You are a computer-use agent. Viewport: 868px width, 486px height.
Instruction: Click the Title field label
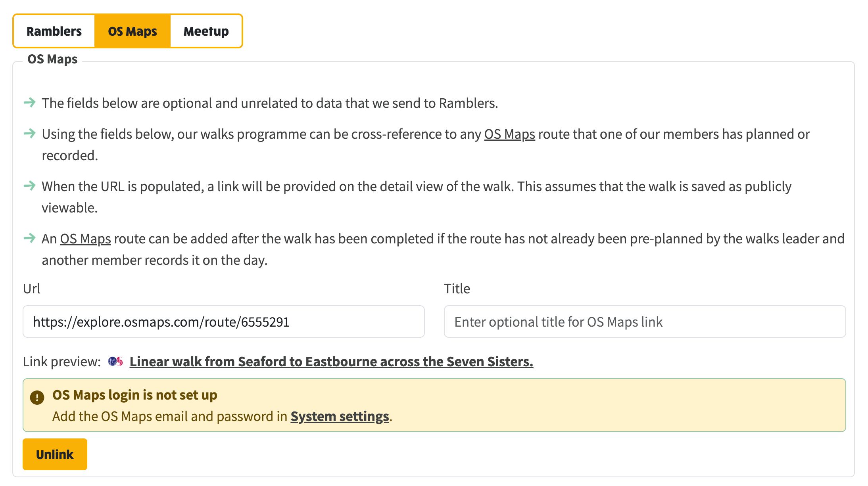point(457,289)
